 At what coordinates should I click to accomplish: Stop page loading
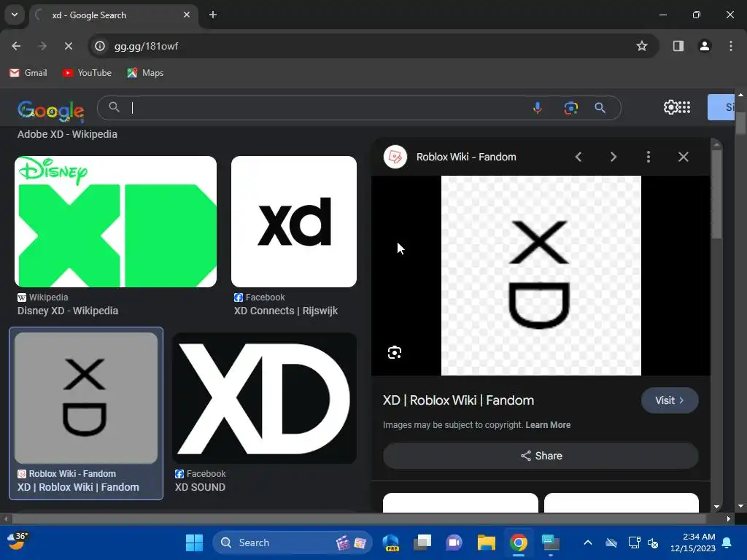[x=68, y=46]
